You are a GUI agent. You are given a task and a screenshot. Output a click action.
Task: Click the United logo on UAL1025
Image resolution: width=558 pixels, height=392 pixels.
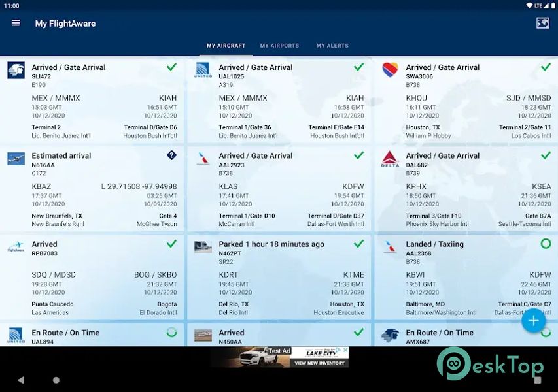click(x=203, y=71)
